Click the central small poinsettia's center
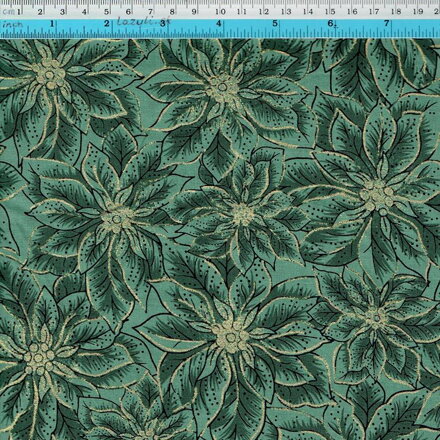440x440 pixels. (x=242, y=214)
